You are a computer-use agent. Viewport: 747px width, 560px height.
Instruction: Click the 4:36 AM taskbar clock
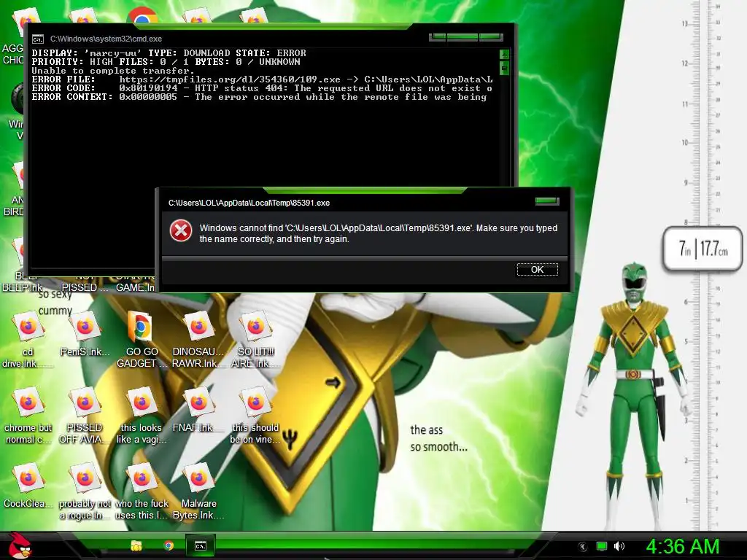click(x=682, y=547)
